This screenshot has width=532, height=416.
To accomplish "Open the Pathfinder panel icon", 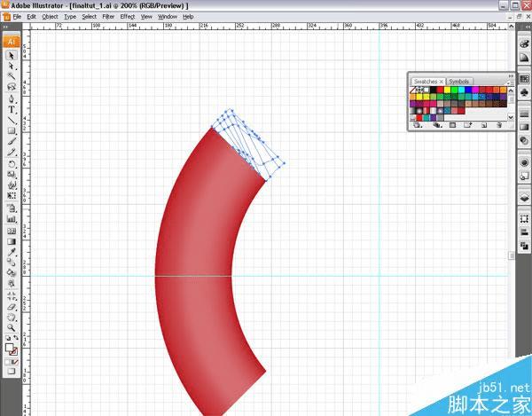I will point(524,246).
